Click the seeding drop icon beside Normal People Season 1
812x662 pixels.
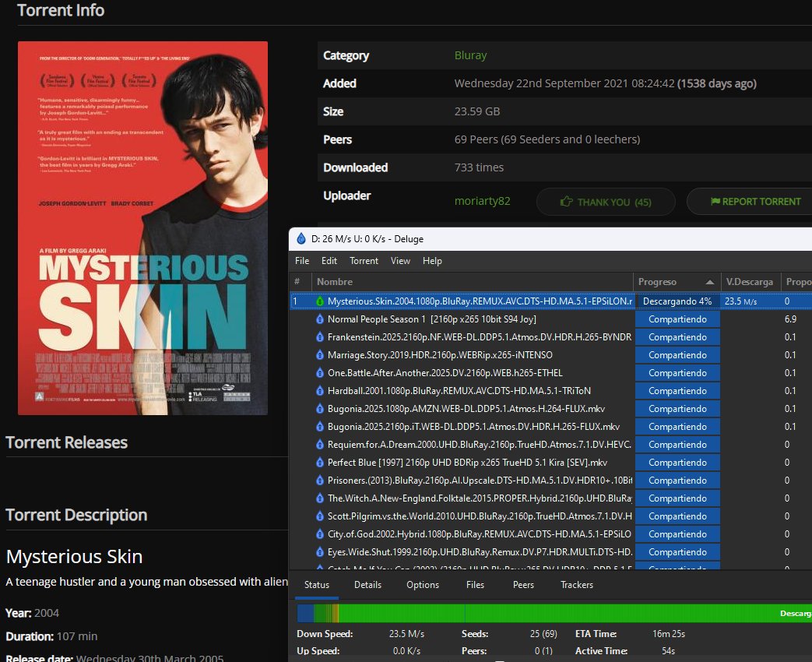[320, 319]
